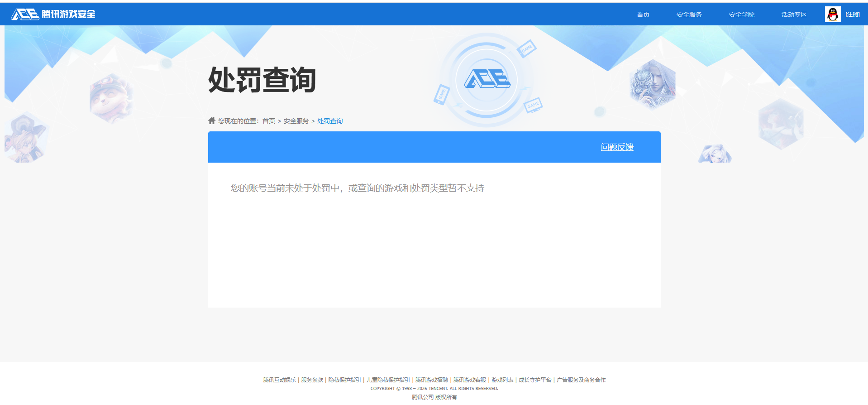Click the [注销] logout link
Screen dimensions: 868x405
tap(853, 14)
